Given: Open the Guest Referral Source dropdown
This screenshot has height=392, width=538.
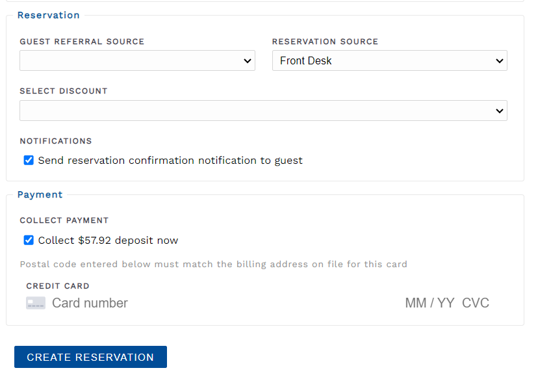Looking at the screenshot, I should [137, 60].
